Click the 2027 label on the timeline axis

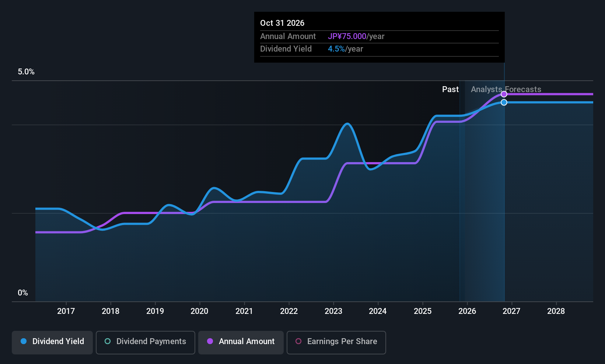tap(511, 311)
